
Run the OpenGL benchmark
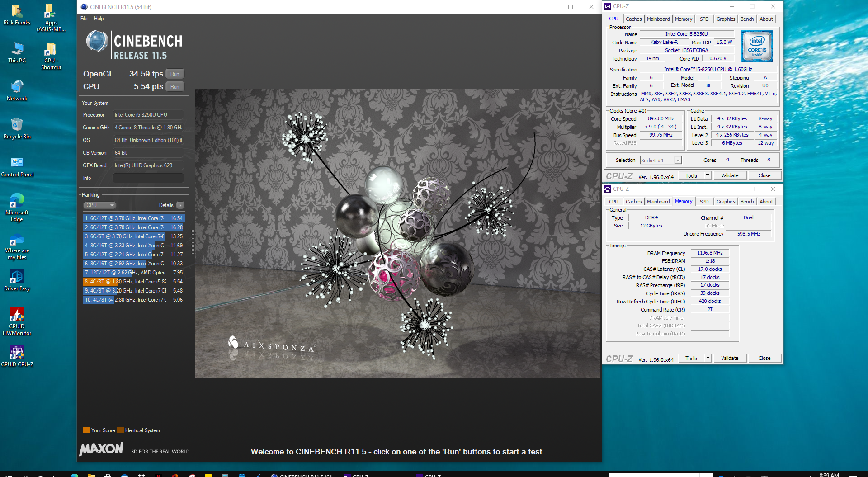point(175,74)
